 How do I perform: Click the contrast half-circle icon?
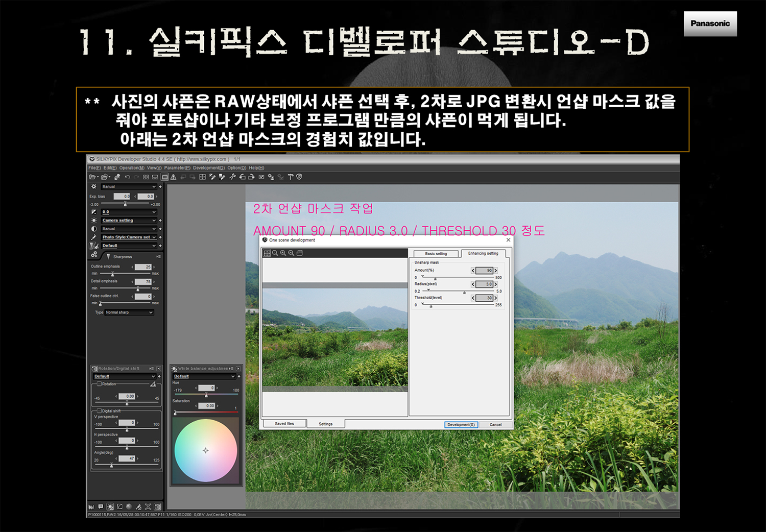(94, 229)
